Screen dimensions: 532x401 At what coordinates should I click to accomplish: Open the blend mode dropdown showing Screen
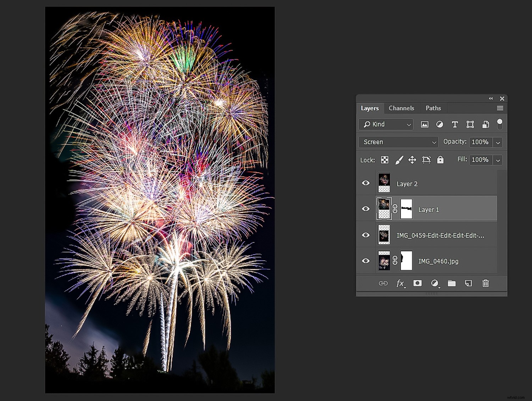pyautogui.click(x=398, y=142)
